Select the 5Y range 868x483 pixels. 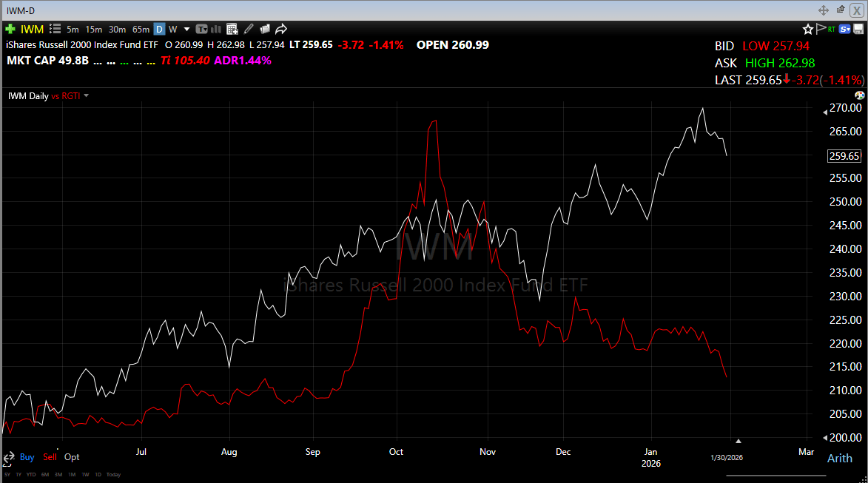(7, 475)
